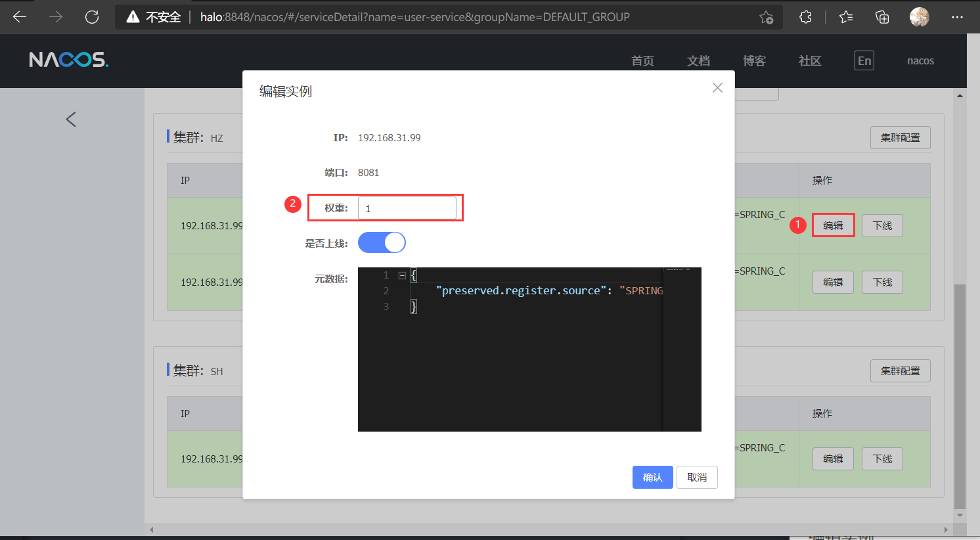Collapse JSON fold marker in metadata editor
The width and height of the screenshot is (980, 540).
coord(402,275)
